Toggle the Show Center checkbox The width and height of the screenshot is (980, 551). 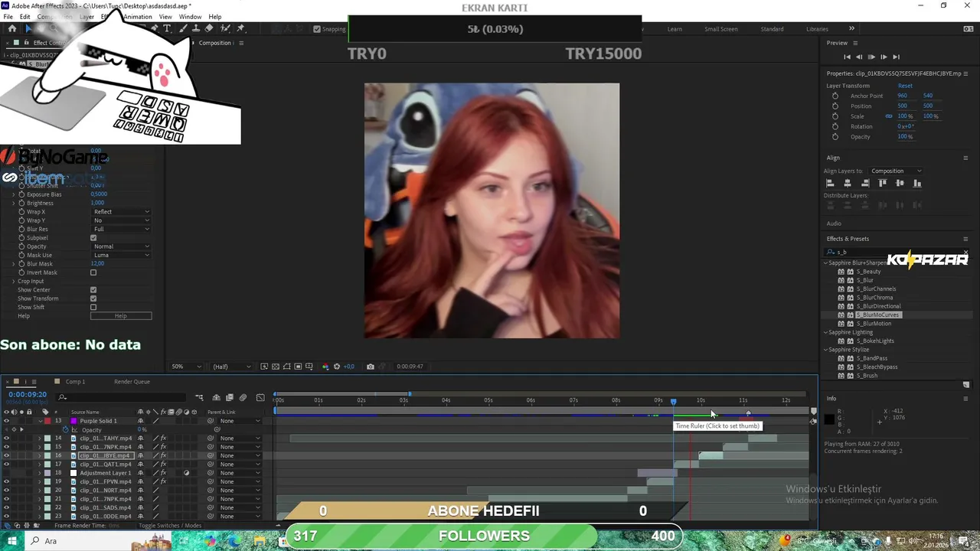93,290
